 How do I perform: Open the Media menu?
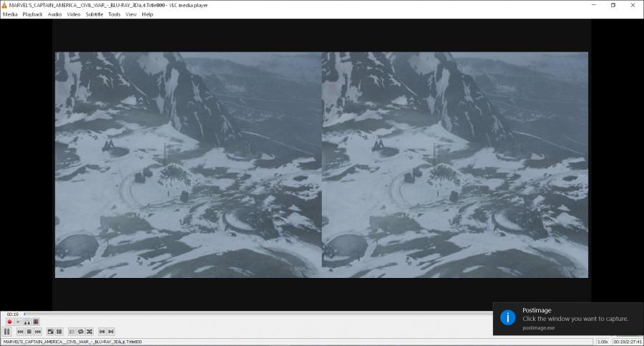[10, 14]
